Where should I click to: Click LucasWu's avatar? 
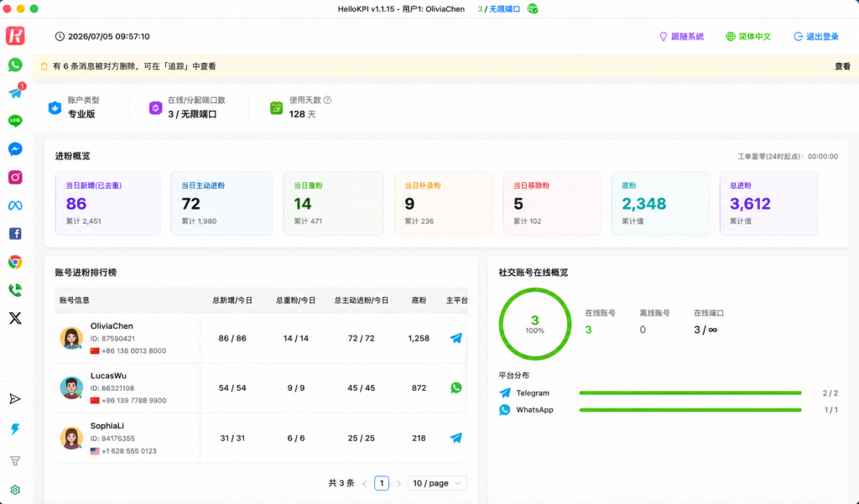tap(71, 388)
